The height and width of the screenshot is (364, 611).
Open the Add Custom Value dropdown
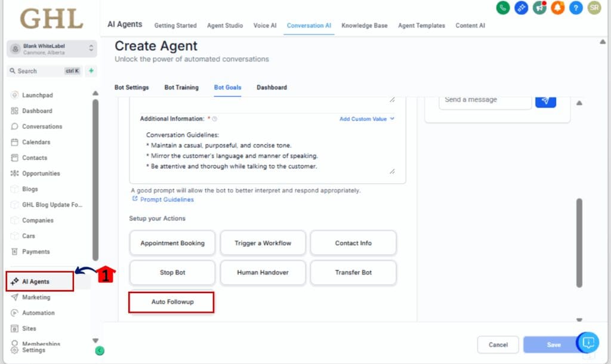click(x=366, y=119)
